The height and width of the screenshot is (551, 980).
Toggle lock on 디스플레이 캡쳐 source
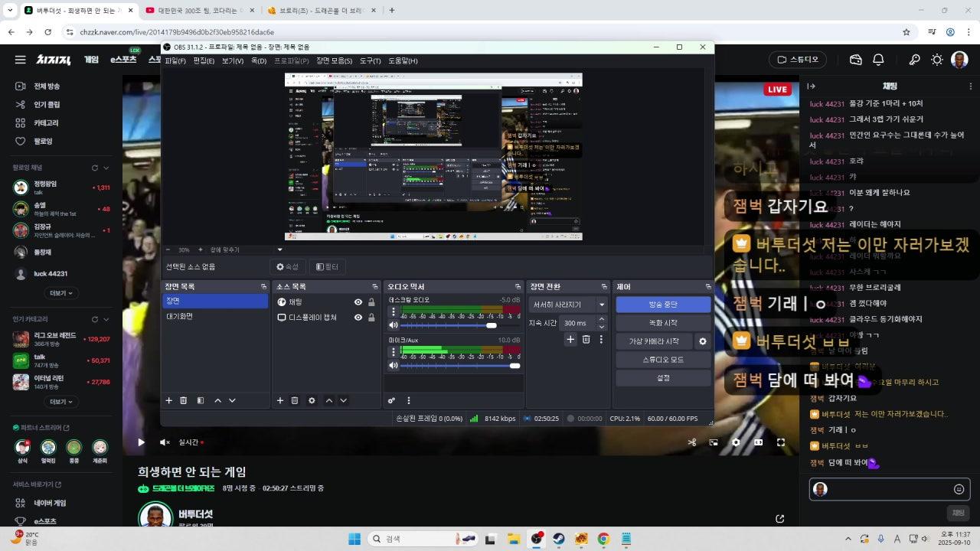pyautogui.click(x=371, y=318)
